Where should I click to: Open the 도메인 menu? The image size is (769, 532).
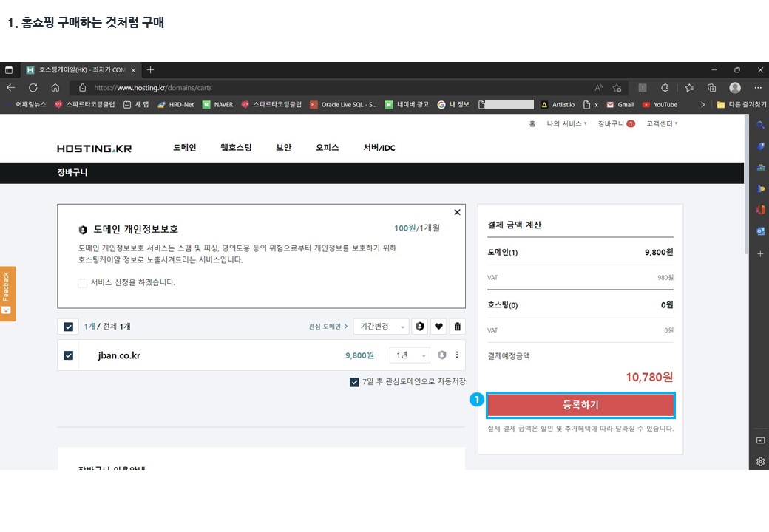tap(184, 148)
